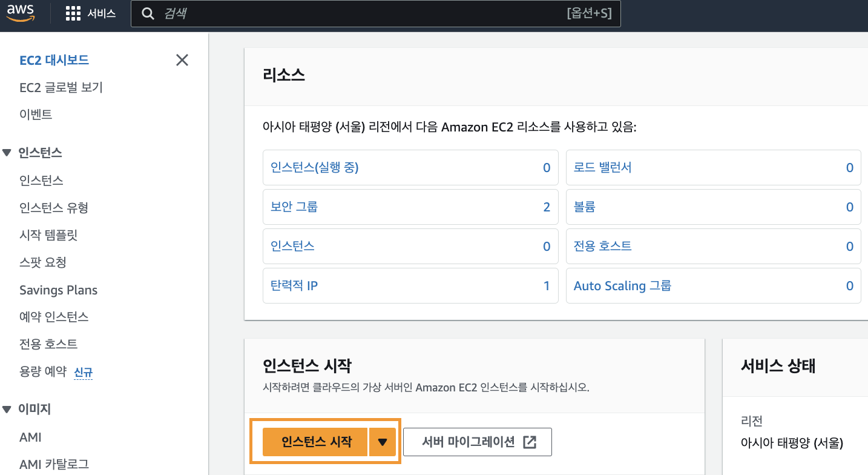Click the 리소스 panel heading
Image resolution: width=868 pixels, height=475 pixels.
click(x=284, y=75)
